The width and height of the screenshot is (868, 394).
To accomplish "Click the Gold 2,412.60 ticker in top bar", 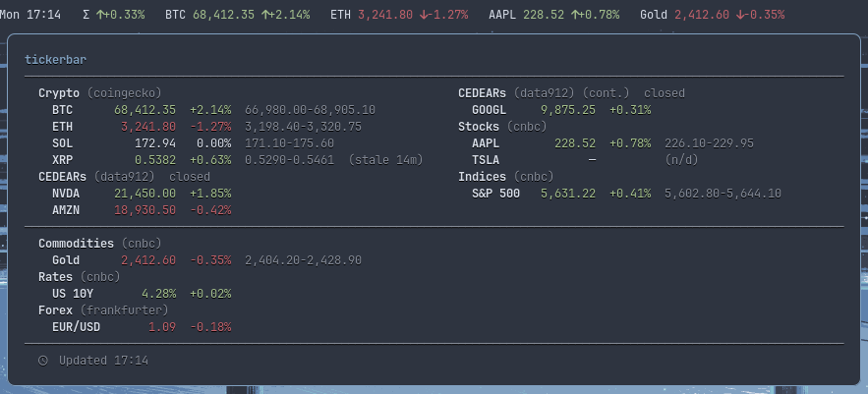I will pyautogui.click(x=713, y=15).
